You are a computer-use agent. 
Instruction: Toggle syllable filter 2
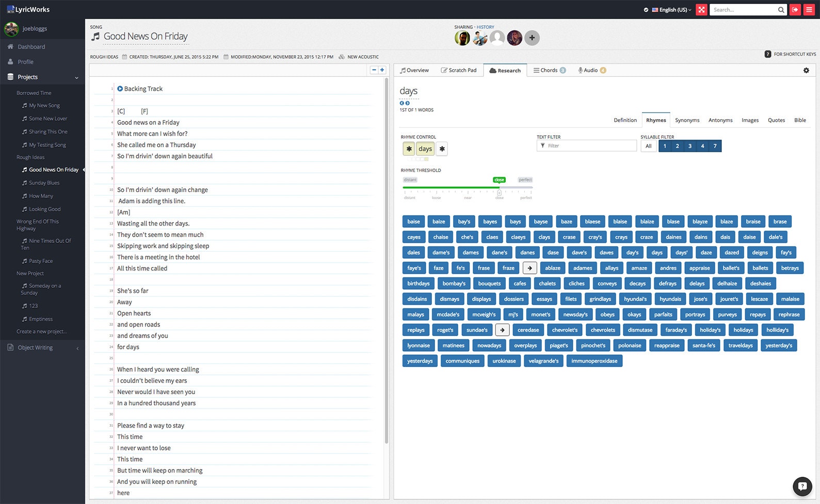click(677, 146)
